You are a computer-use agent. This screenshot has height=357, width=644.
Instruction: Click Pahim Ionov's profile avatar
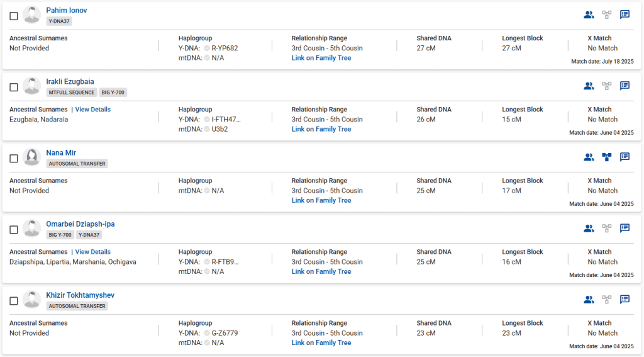32,14
